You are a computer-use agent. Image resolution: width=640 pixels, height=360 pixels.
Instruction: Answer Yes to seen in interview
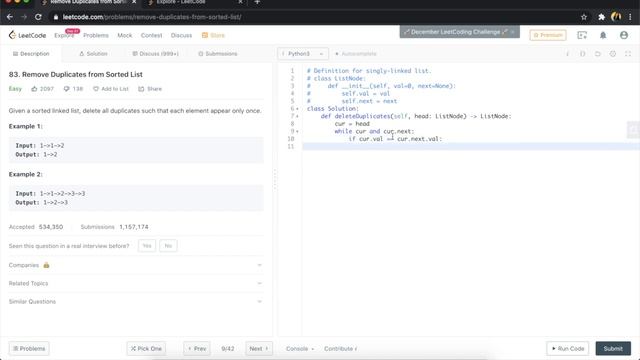(x=147, y=246)
